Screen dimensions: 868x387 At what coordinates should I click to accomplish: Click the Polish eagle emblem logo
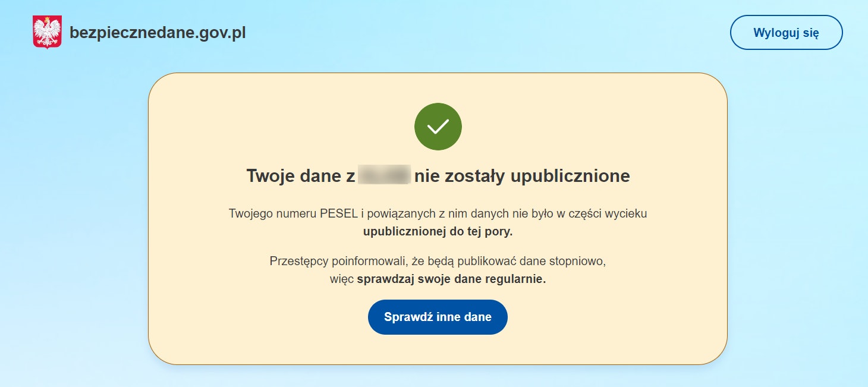point(47,33)
